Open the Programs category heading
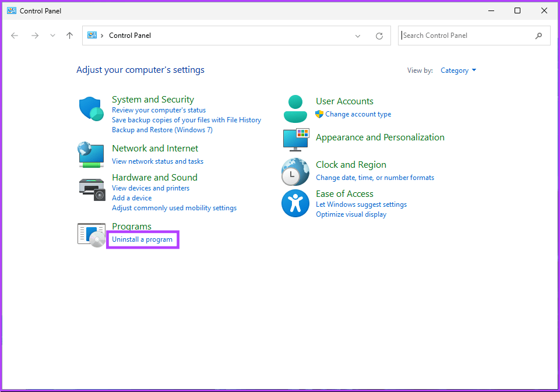 (132, 227)
